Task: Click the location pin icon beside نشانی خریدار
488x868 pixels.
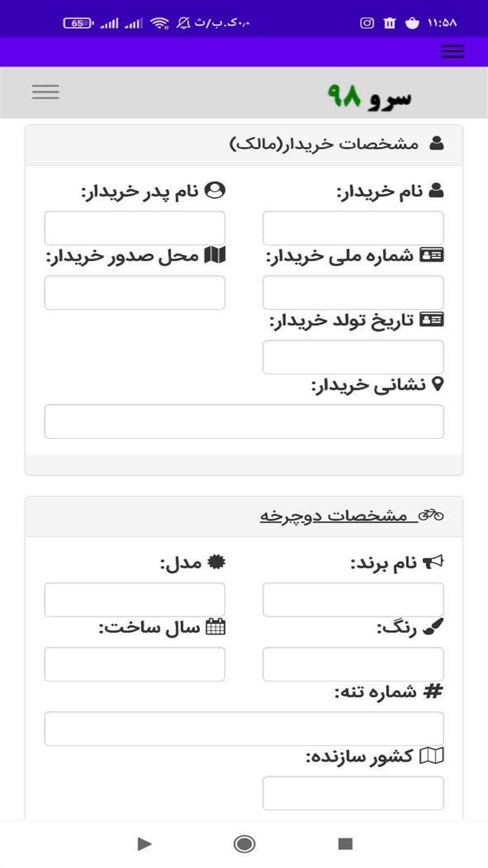Action: click(x=438, y=384)
